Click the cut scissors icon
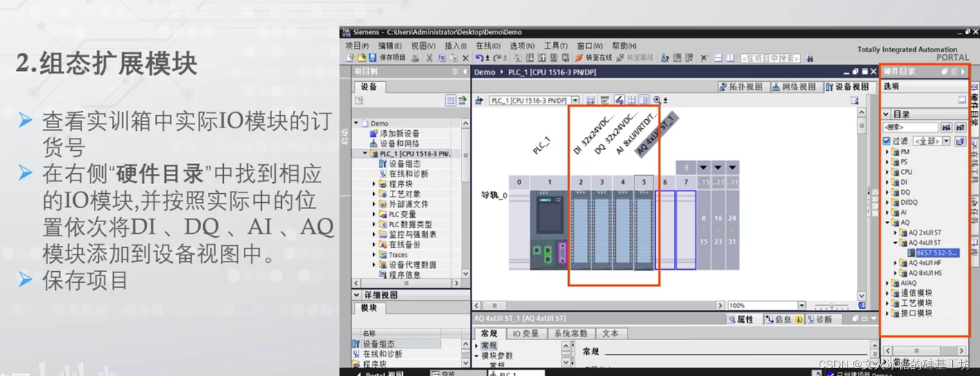 429,58
